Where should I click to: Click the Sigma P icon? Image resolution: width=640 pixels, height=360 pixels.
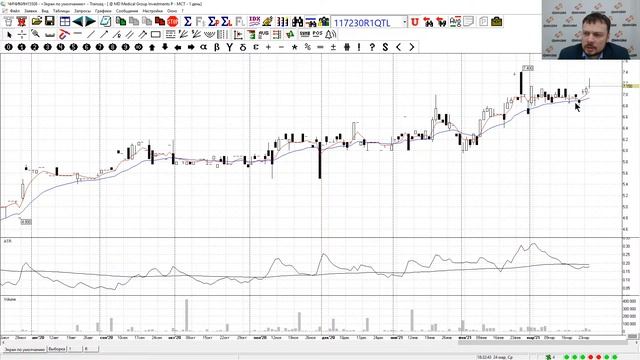click(x=213, y=22)
